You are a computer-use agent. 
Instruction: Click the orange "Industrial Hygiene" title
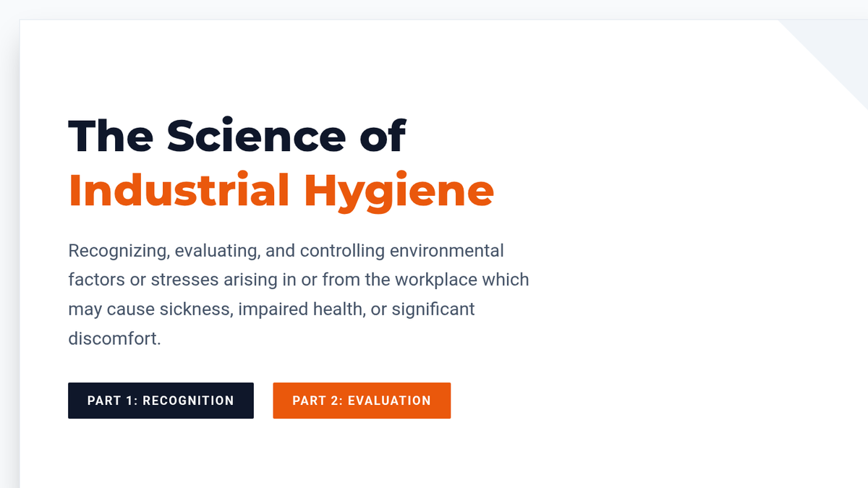click(x=281, y=191)
